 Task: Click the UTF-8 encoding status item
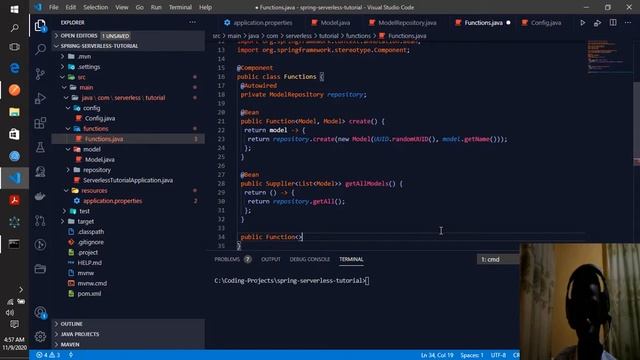(498, 355)
